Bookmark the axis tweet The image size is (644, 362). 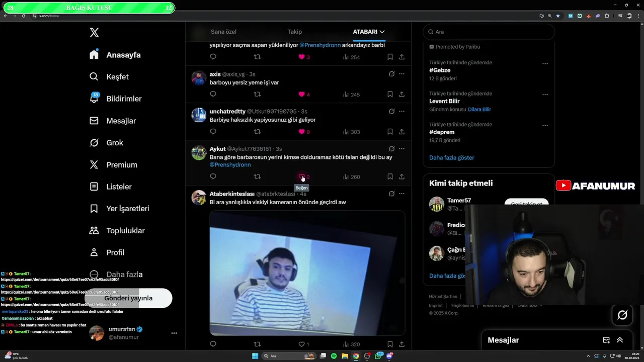pos(390,94)
